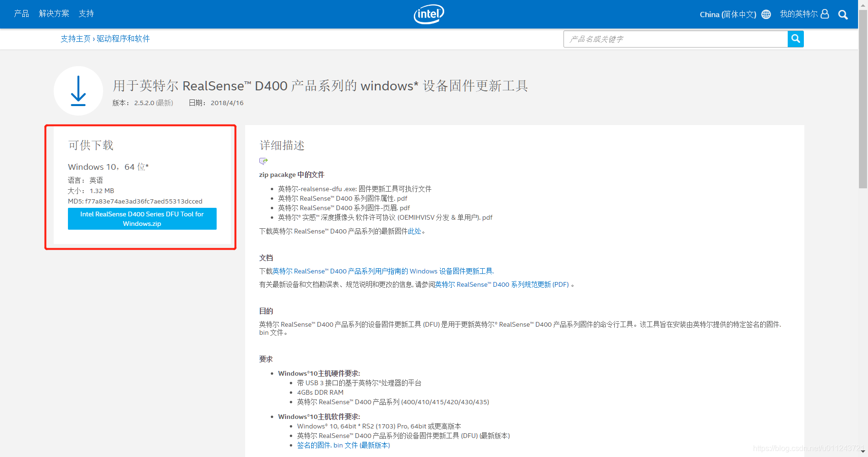Click the scrollbar down arrow
The width and height of the screenshot is (868, 457).
tap(863, 452)
